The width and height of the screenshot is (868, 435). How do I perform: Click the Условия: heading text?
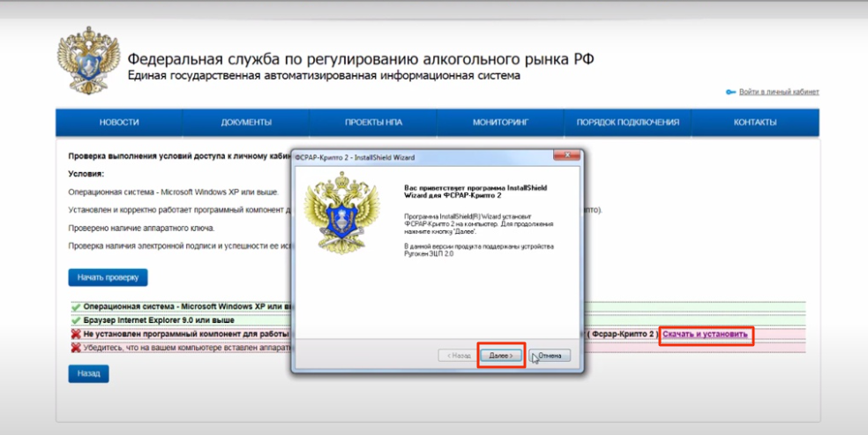(x=86, y=174)
